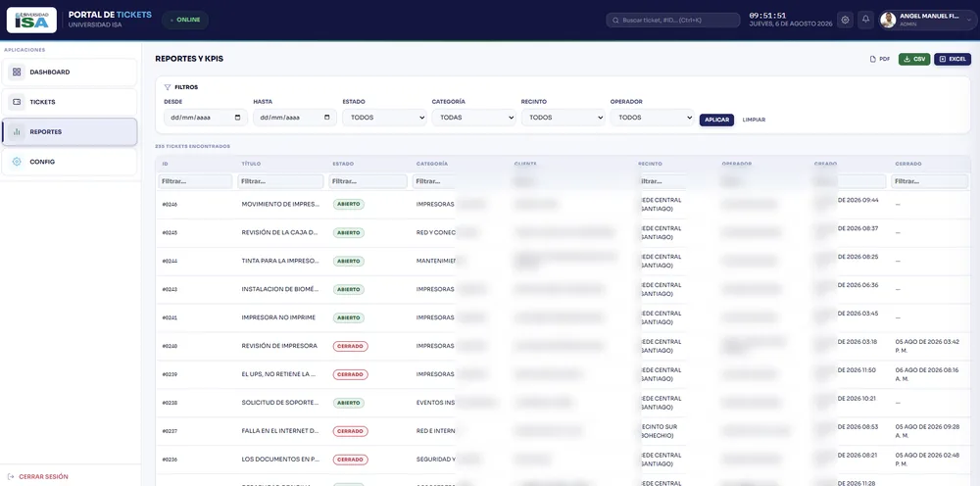
Task: Click the Cerrado column filter field
Action: [x=930, y=182]
